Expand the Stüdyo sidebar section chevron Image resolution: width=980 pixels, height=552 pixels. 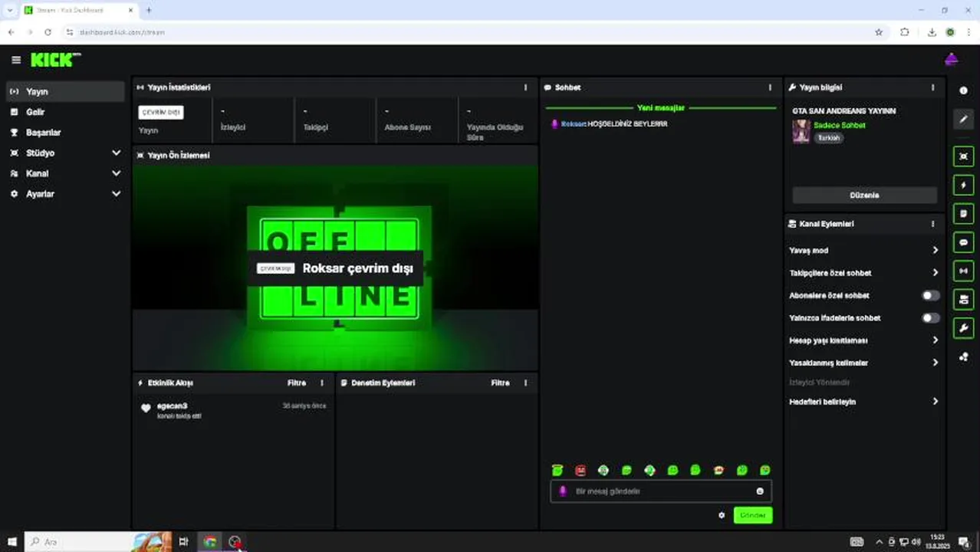[x=116, y=153]
